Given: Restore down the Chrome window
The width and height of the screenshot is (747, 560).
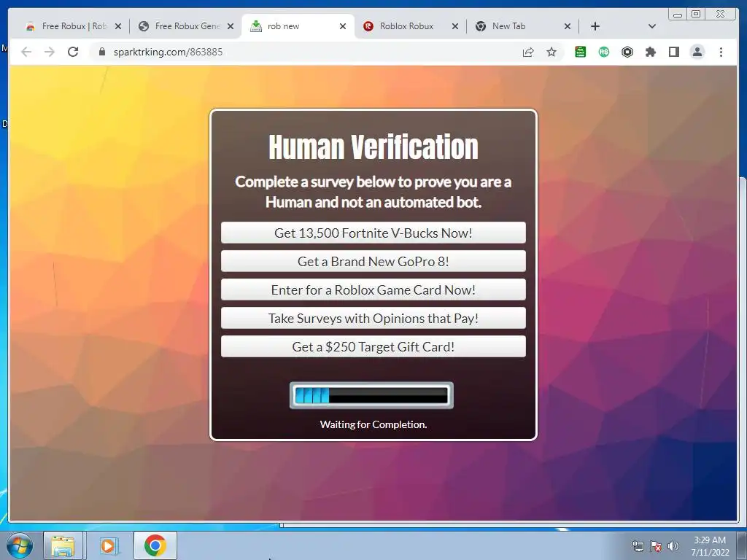Looking at the screenshot, I should (695, 14).
